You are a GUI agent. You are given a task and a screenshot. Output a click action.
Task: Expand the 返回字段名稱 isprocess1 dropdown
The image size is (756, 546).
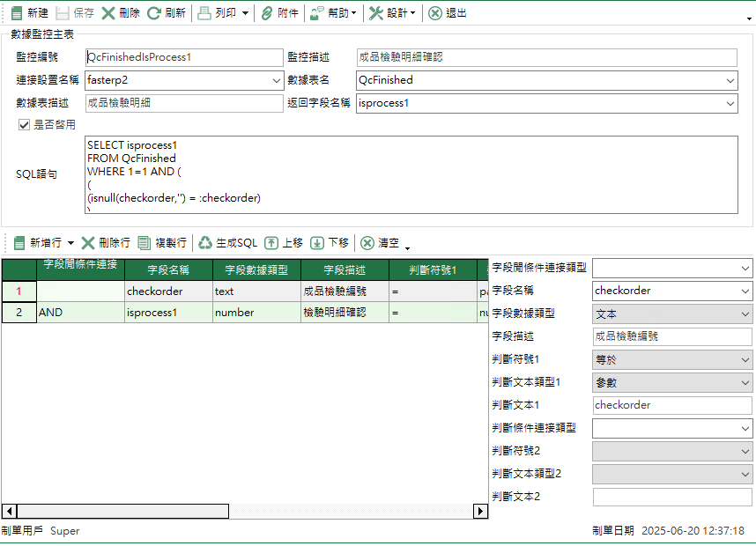click(x=730, y=103)
